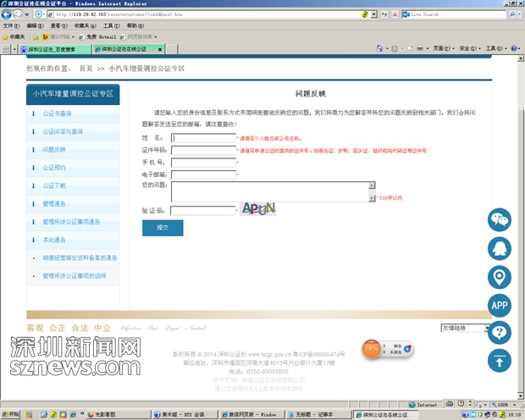The width and height of the screenshot is (525, 420).
Task: Click the 收藏夹 favorites star button
Action: point(14,37)
